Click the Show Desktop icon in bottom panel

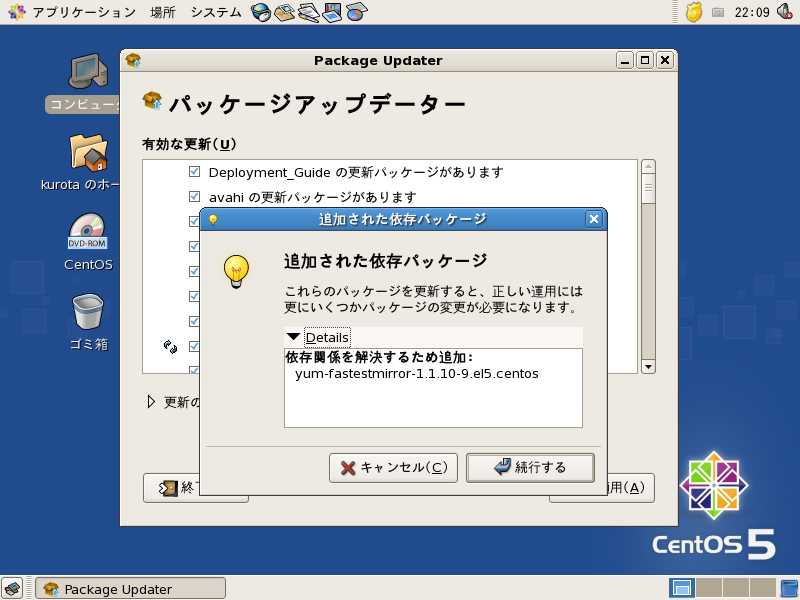(x=13, y=589)
